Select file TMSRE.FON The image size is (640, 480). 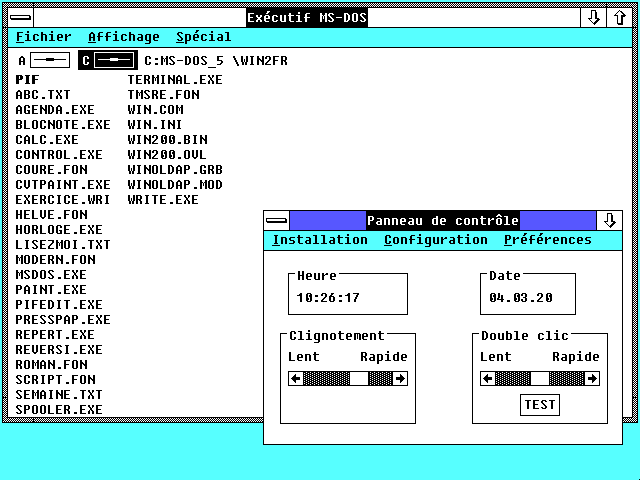(164, 95)
